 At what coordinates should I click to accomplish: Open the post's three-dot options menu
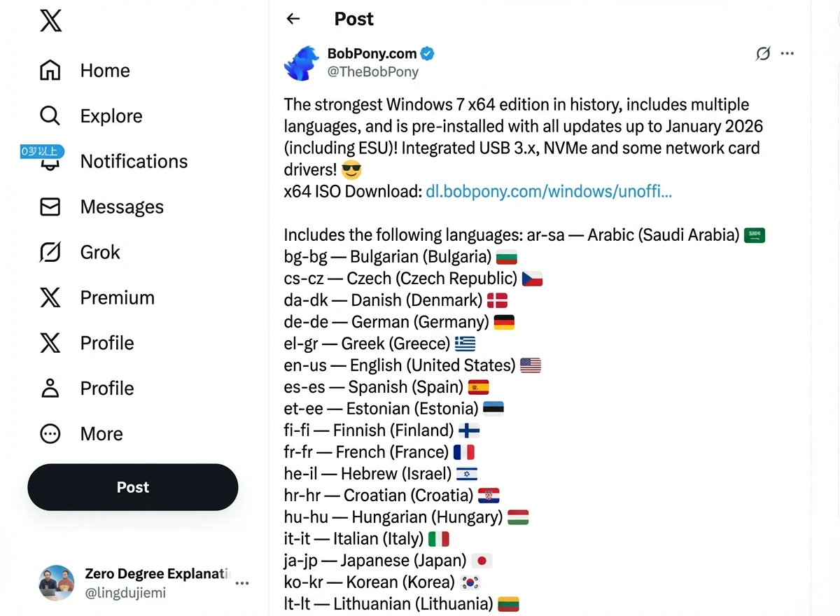[x=787, y=53]
